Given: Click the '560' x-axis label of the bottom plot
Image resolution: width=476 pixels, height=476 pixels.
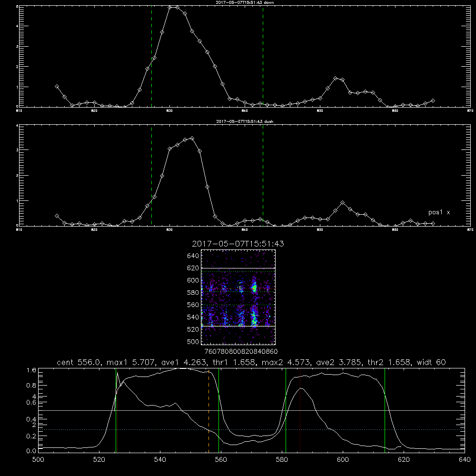Looking at the screenshot, I should tap(221, 460).
